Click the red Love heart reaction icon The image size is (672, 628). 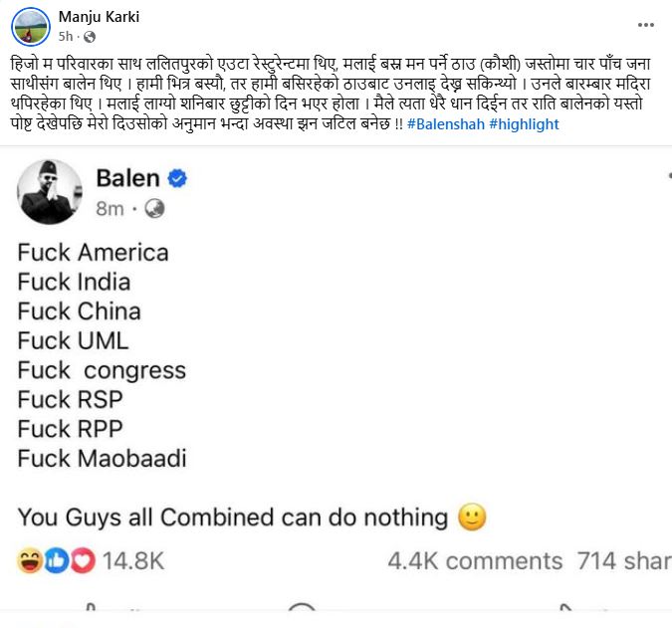point(82,561)
